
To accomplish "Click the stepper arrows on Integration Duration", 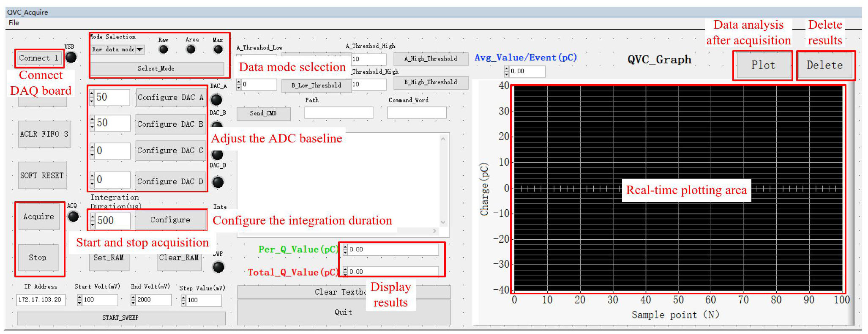I will click(93, 220).
